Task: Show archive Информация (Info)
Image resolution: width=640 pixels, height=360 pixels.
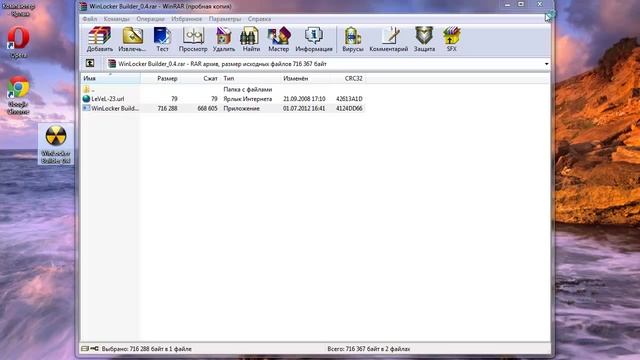Action: 314,39
